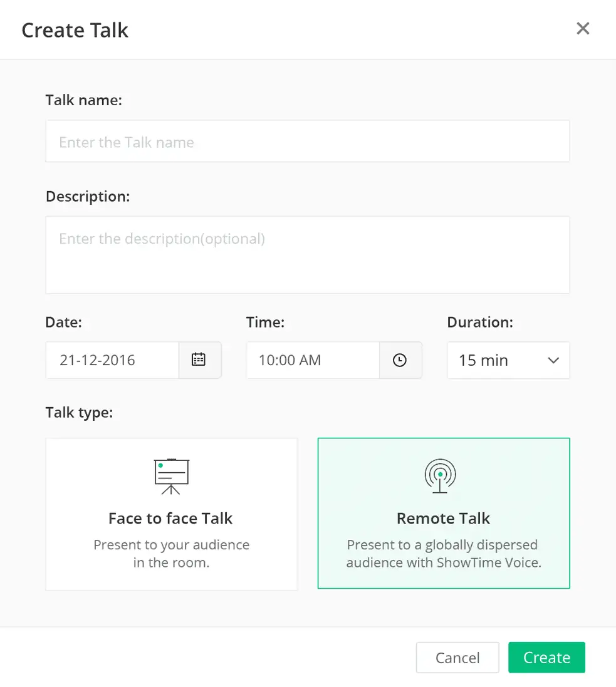Click the 'Talk name:' label
The height and width of the screenshot is (687, 616).
(x=84, y=100)
